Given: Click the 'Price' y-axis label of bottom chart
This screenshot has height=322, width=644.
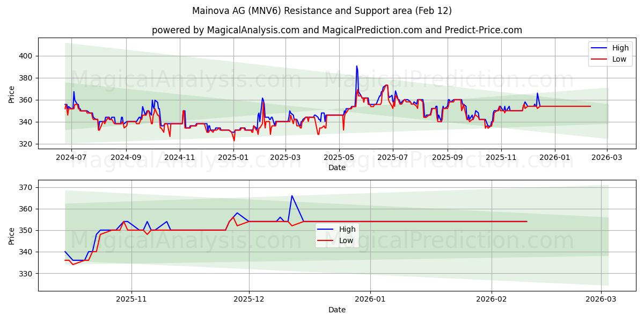Looking at the screenshot, I should click(x=12, y=236).
